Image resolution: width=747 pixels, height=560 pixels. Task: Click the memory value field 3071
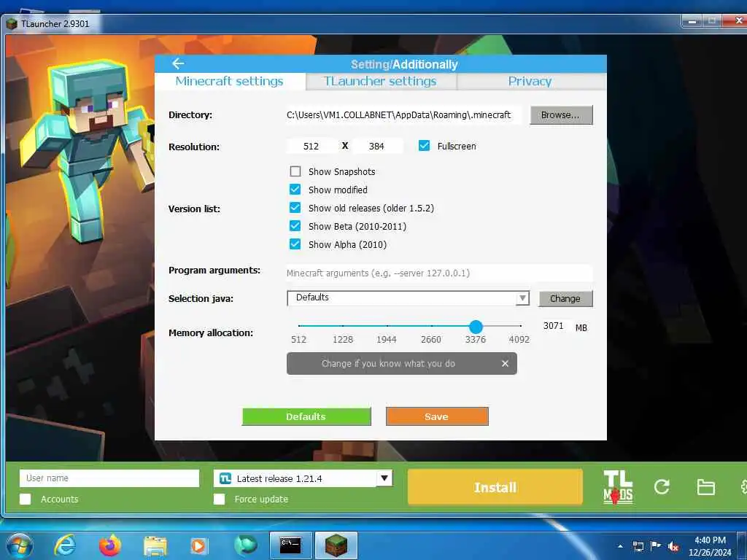554,326
